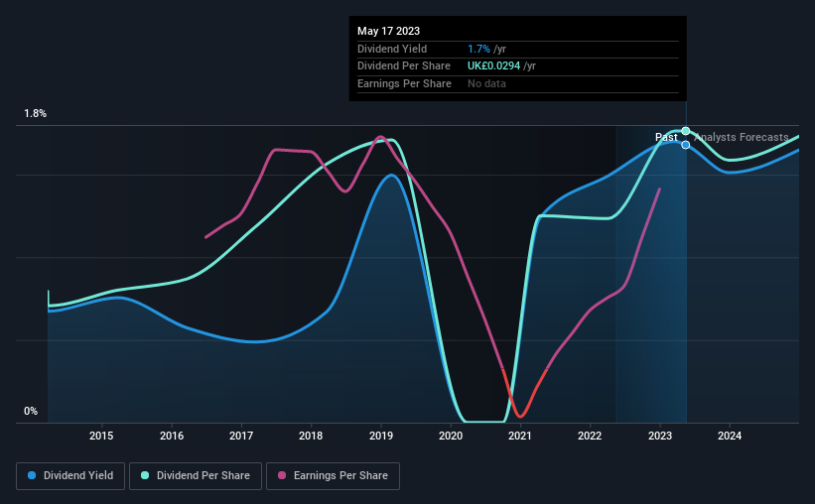Click the 2018 x-axis label

[311, 436]
